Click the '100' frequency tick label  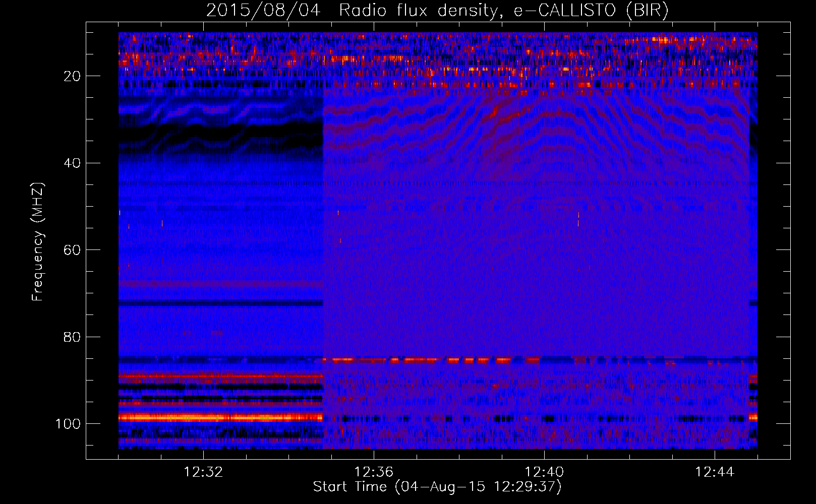click(x=68, y=424)
